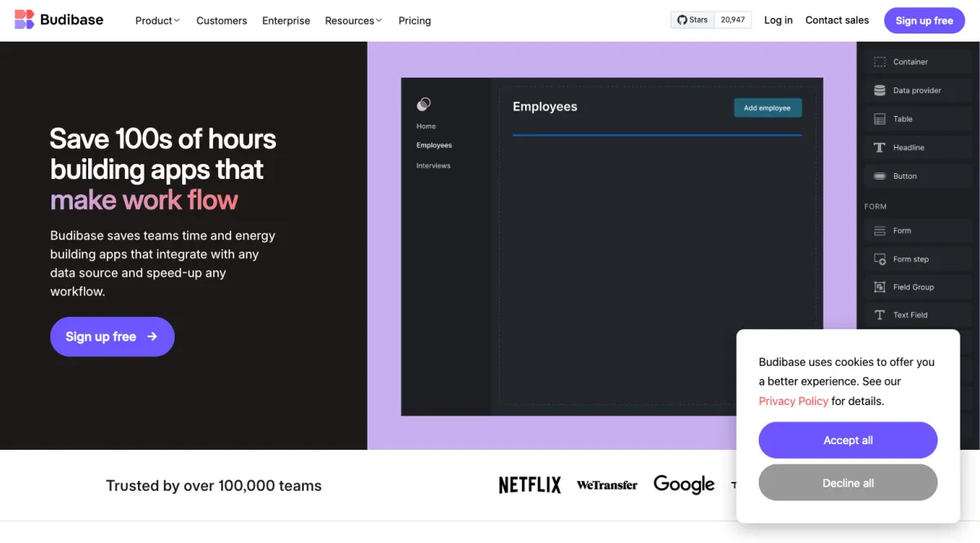This screenshot has width=980, height=543.
Task: Open the Pricing page
Action: (415, 20)
